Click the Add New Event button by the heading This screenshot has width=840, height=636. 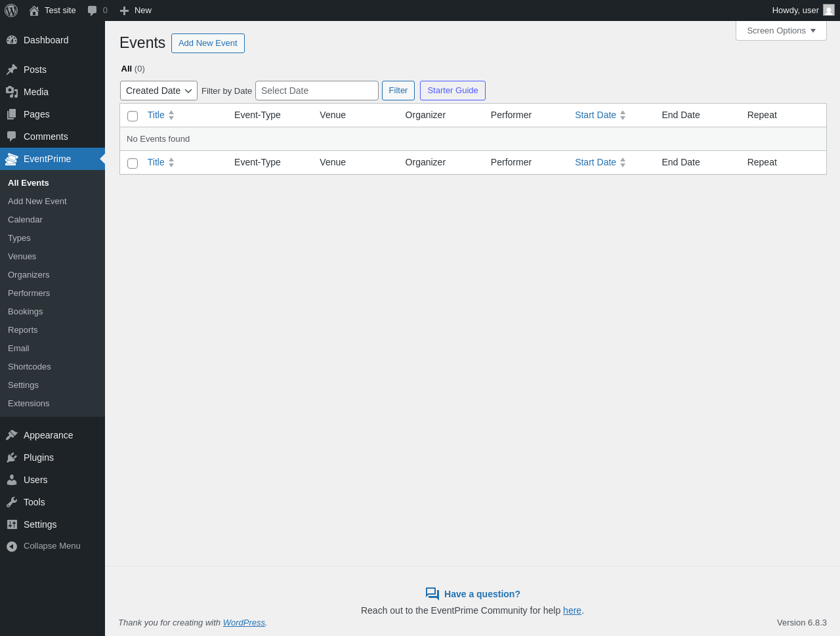pyautogui.click(x=208, y=43)
